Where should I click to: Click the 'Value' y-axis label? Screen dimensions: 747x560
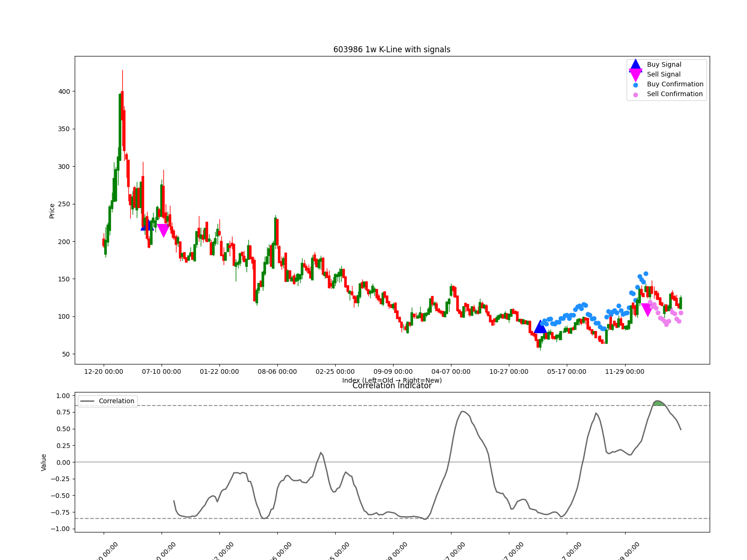pos(44,462)
